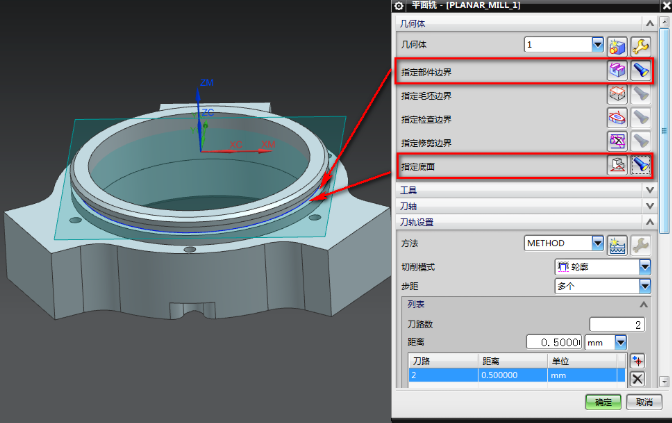The height and width of the screenshot is (423, 672).
Task: Display the floor plane with flashlight icon
Action: click(640, 166)
